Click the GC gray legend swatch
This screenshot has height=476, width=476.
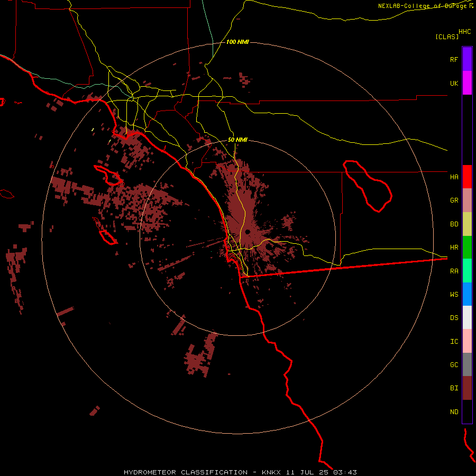[x=467, y=364]
